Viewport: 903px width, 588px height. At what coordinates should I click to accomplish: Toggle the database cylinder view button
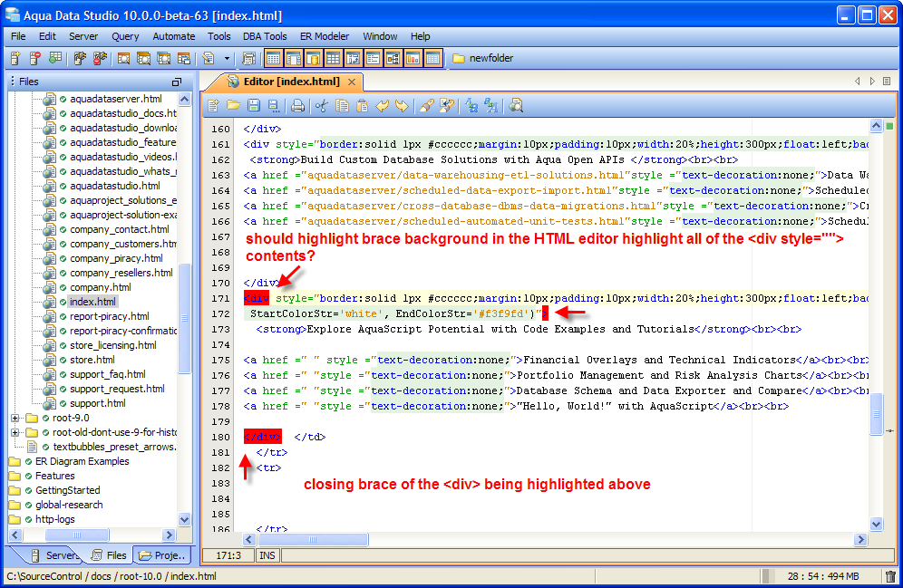[314, 58]
